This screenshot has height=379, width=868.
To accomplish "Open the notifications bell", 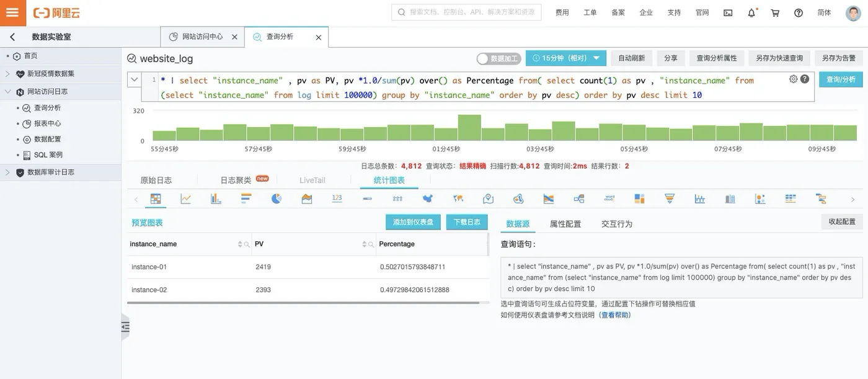I will pos(751,12).
